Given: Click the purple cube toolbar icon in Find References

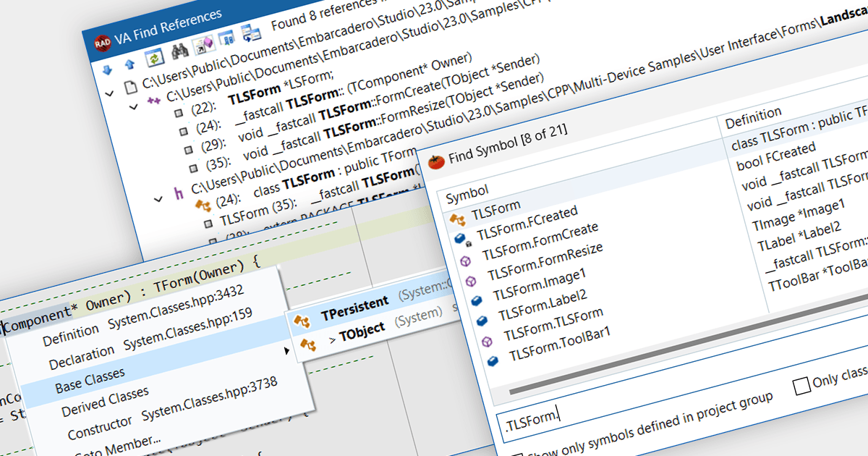Looking at the screenshot, I should (203, 46).
